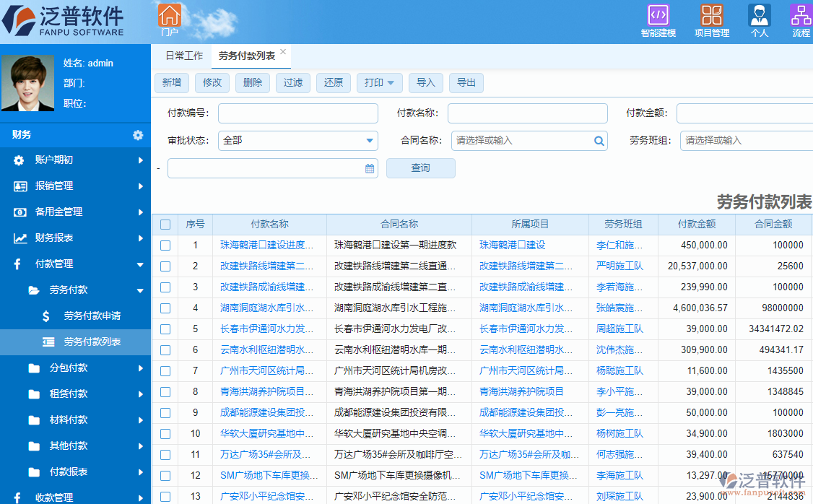The height and width of the screenshot is (504, 813).
Task: Click the search magnifier in 合同名称 field
Action: pyautogui.click(x=599, y=141)
